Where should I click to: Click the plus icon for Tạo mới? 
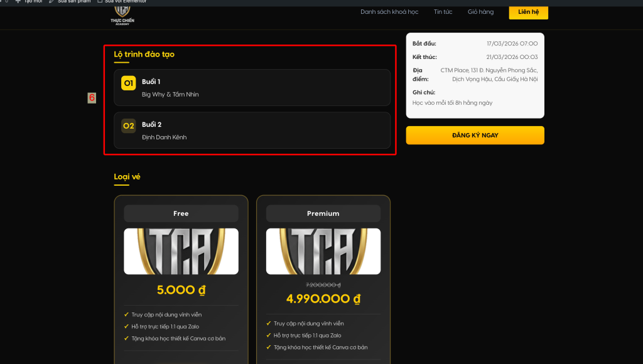(18, 1)
